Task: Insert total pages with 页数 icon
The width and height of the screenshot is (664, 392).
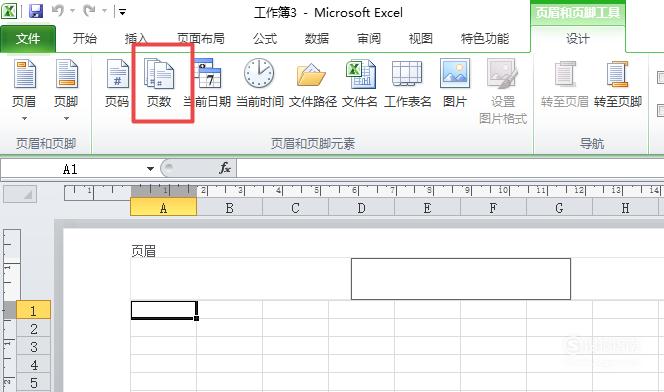Action: pos(159,84)
